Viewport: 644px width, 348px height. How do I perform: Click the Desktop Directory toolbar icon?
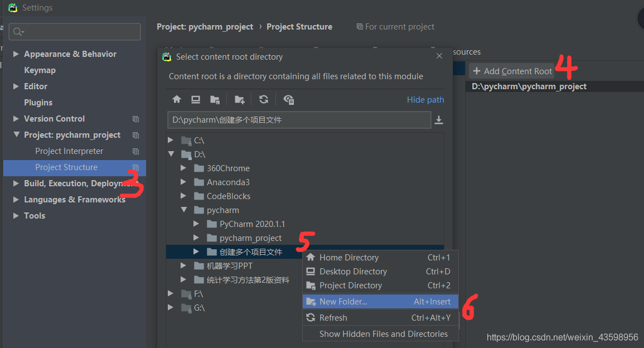(x=196, y=99)
